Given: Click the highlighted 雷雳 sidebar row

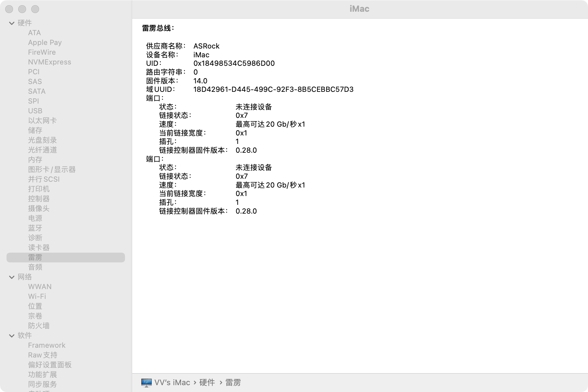Looking at the screenshot, I should tap(66, 258).
